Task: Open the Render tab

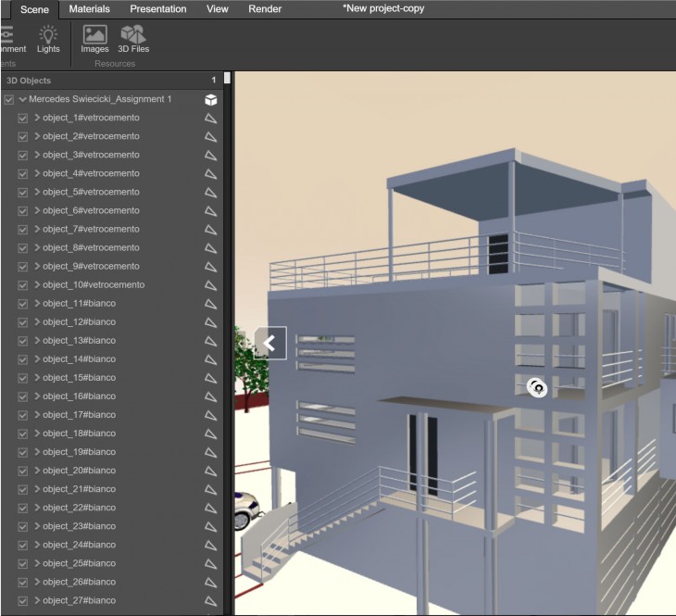Action: pyautogui.click(x=265, y=9)
